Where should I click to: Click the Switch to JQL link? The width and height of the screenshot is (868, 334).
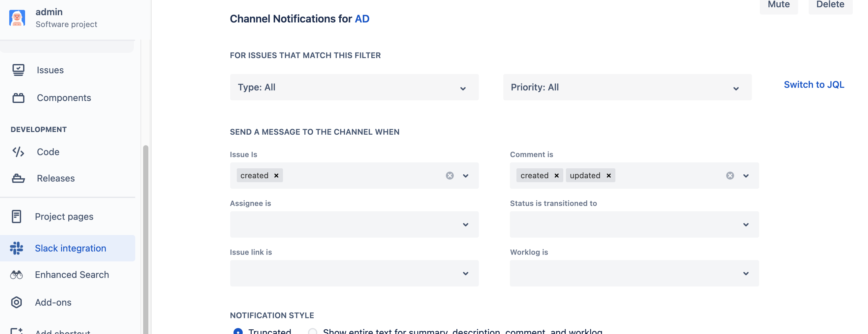point(814,85)
